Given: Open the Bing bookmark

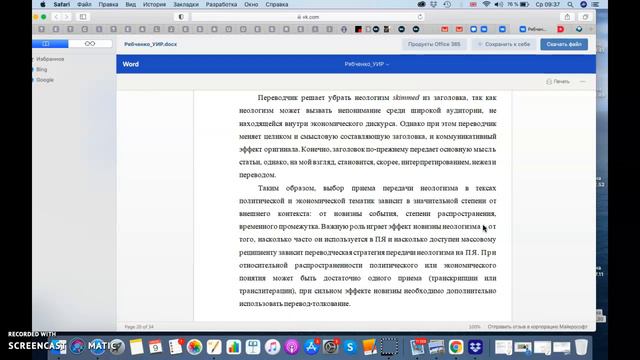Looking at the screenshot, I should tap(42, 70).
